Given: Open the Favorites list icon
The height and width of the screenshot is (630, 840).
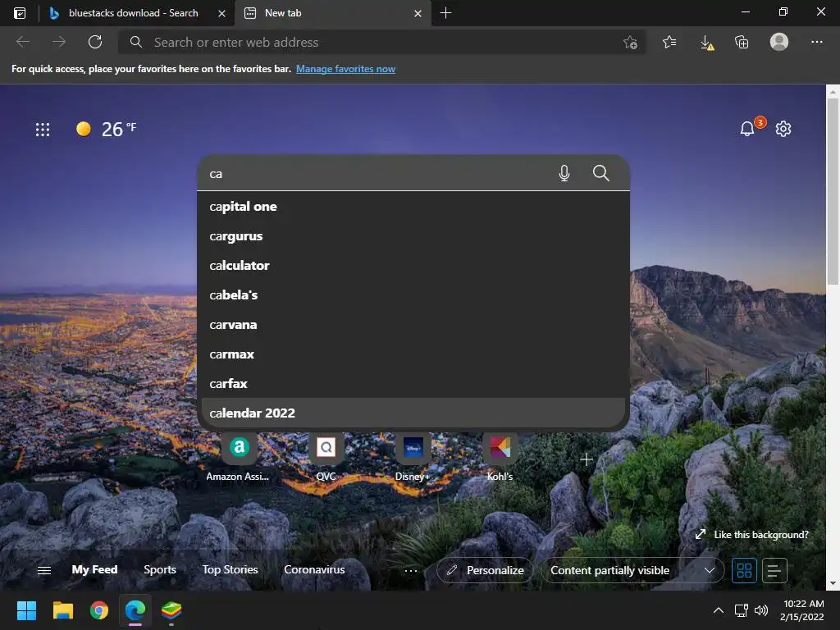Looking at the screenshot, I should 669,42.
